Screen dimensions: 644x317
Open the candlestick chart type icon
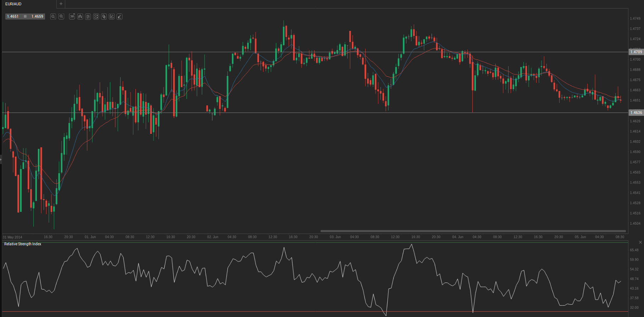[x=80, y=17]
